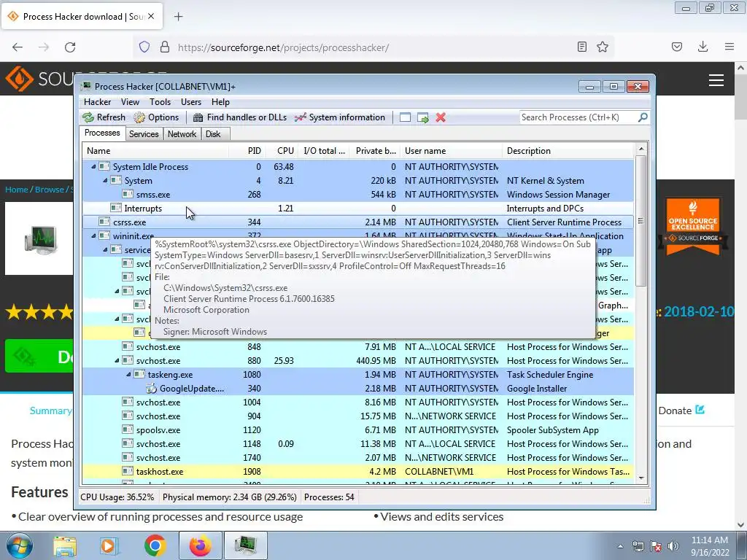Reload the SourceForge page

pos(70,47)
